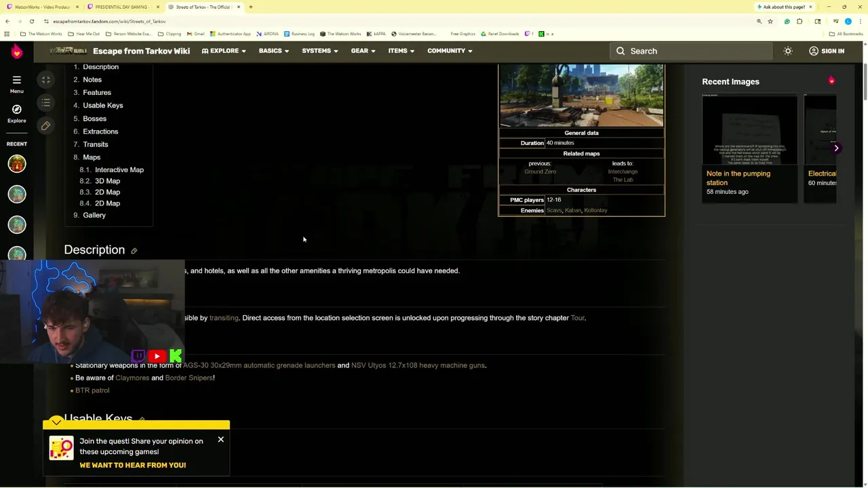Click the Escape from Tarkov Wiki title
This screenshot has height=488, width=868.
point(141,51)
